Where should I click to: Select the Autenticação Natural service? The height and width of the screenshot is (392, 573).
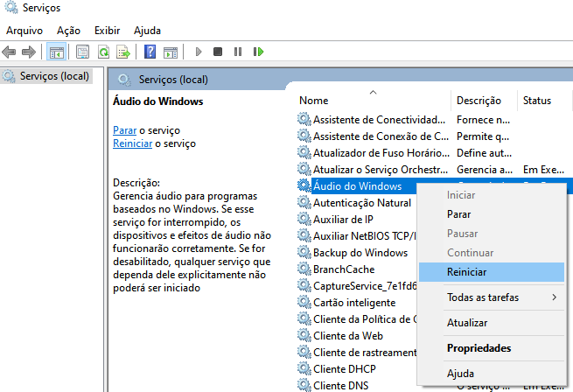click(362, 203)
